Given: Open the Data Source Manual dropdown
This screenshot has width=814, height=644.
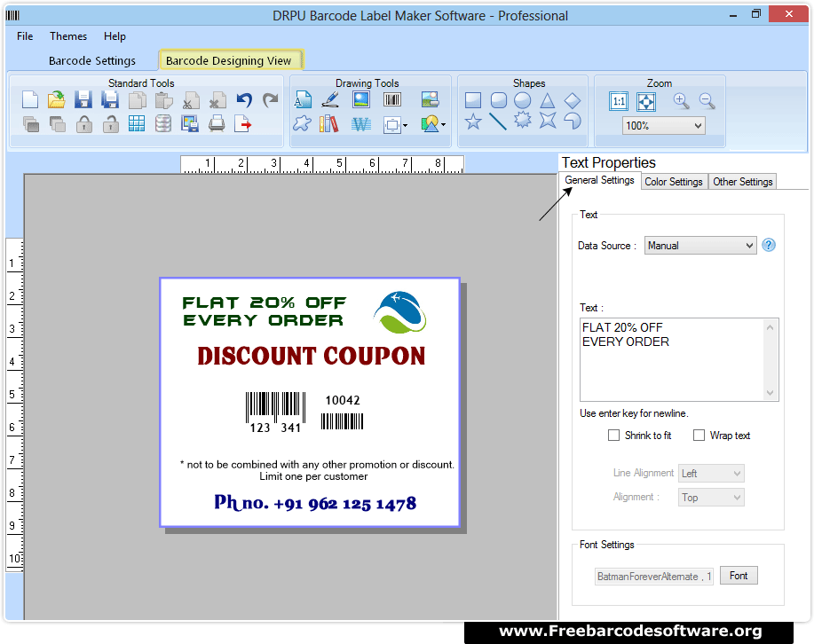Looking at the screenshot, I should (x=700, y=246).
